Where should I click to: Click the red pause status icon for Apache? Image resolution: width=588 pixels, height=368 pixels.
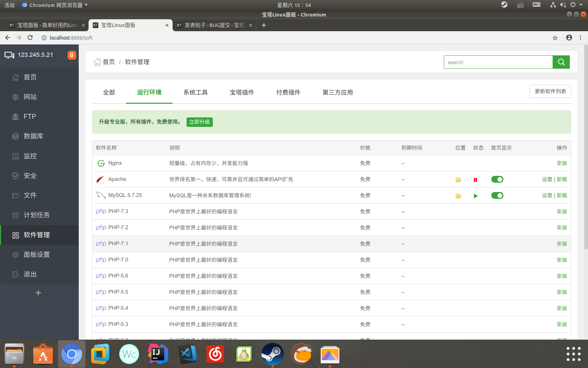pos(475,179)
